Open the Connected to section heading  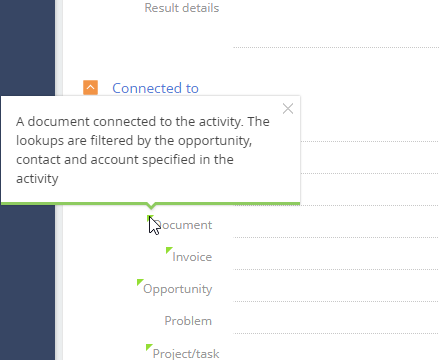155,88
